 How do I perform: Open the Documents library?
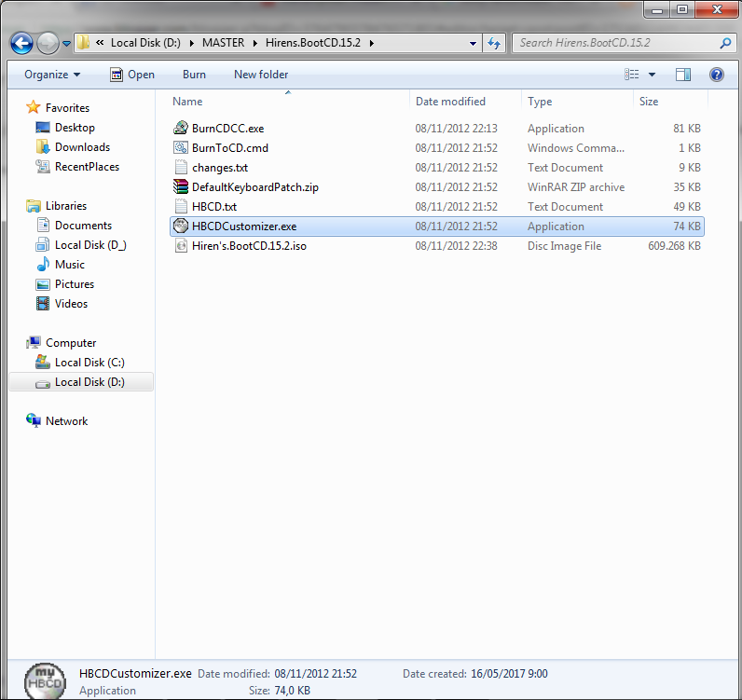tap(83, 226)
